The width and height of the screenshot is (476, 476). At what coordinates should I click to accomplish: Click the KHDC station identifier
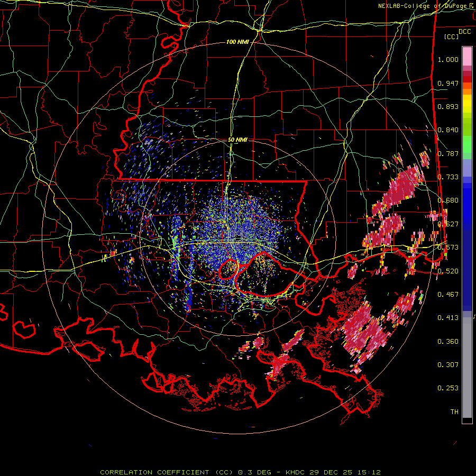296,472
